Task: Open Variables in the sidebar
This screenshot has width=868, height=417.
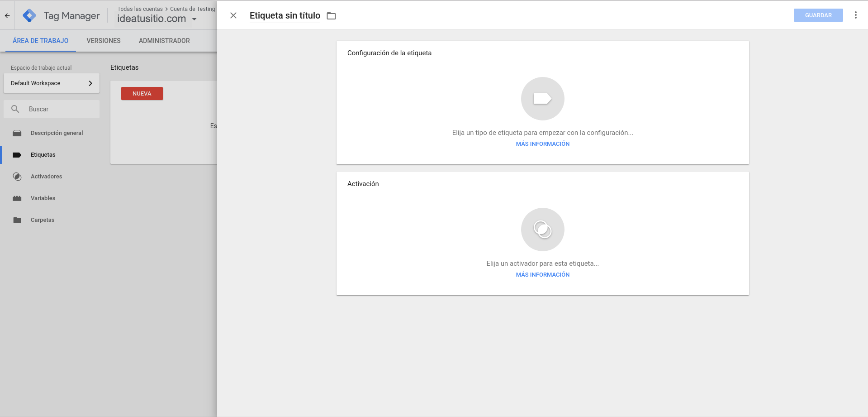Action: [x=43, y=198]
